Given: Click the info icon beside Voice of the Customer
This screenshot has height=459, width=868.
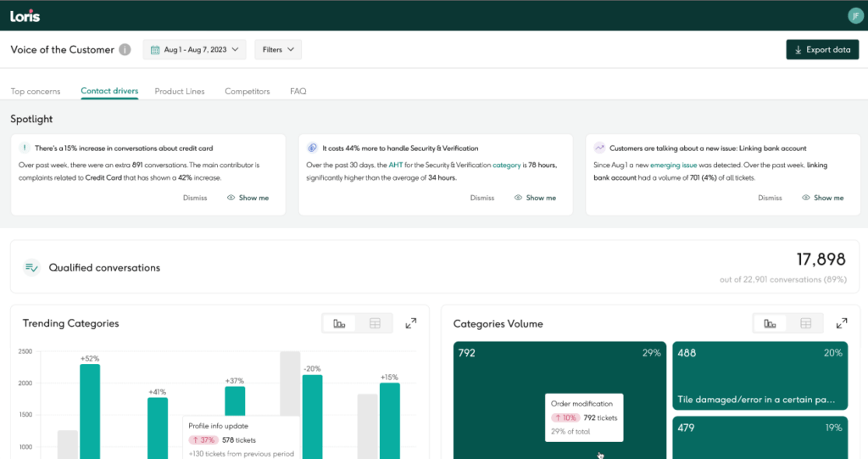Looking at the screenshot, I should coord(125,50).
